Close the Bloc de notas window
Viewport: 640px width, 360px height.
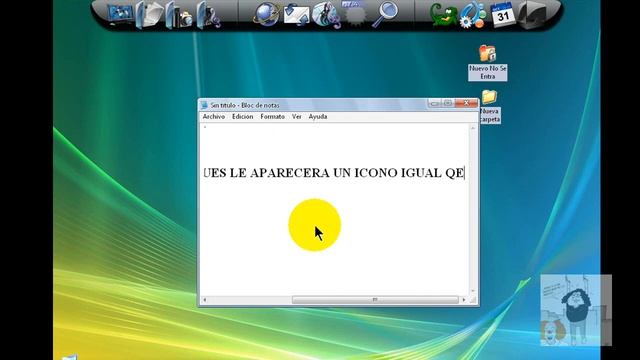click(x=466, y=103)
